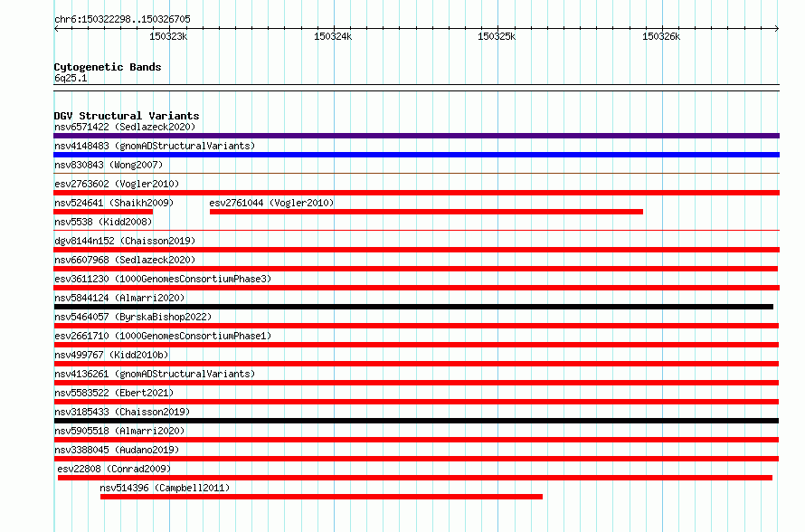Select the red nsv514396 variant bar
The height and width of the screenshot is (532, 805).
tap(321, 497)
